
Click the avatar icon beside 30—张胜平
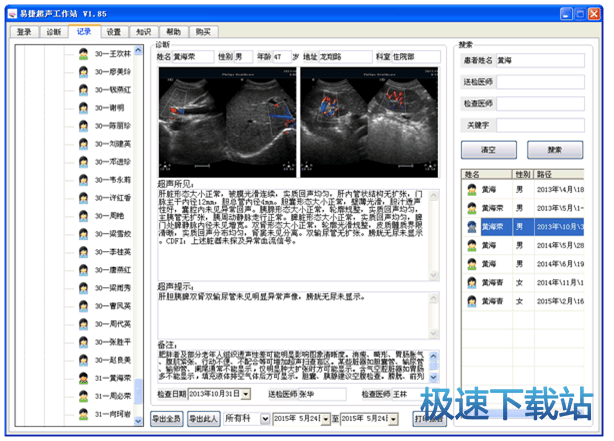pos(83,342)
